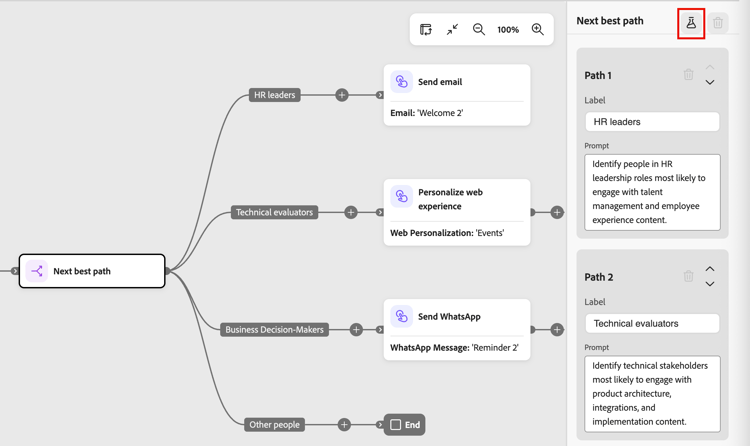Click the Technical evaluators path label

[275, 212]
